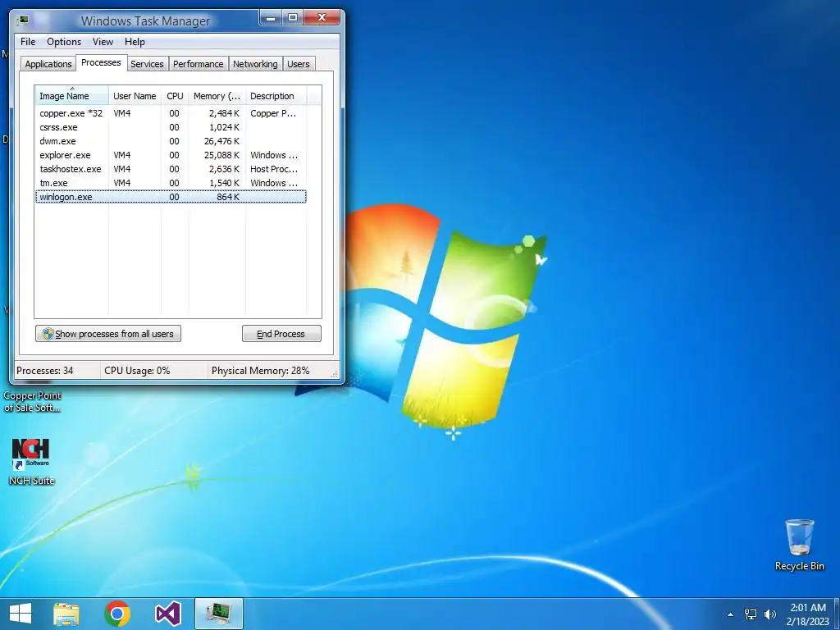Viewport: 840px width, 630px height.
Task: Select the dwm.exe process row
Action: (x=171, y=141)
